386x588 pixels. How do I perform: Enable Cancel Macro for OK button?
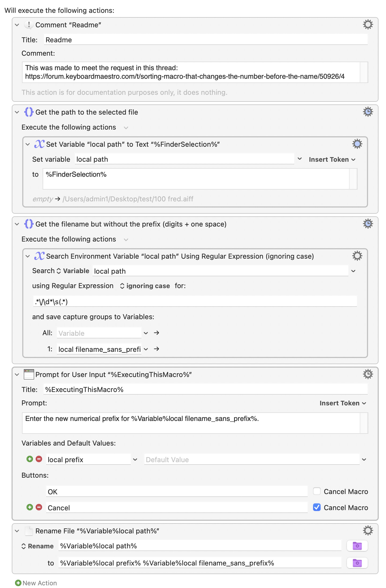[317, 491]
